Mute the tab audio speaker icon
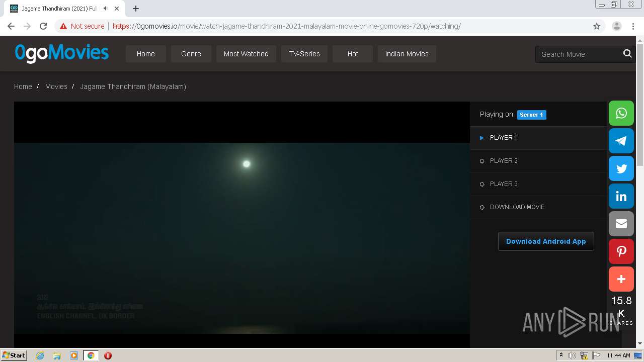 pyautogui.click(x=106, y=9)
